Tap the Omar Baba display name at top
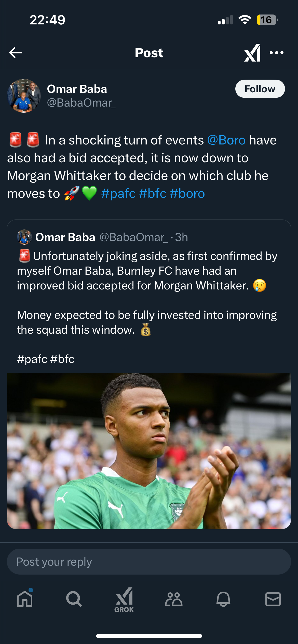Screen dimensions: 298x644 (77, 89)
